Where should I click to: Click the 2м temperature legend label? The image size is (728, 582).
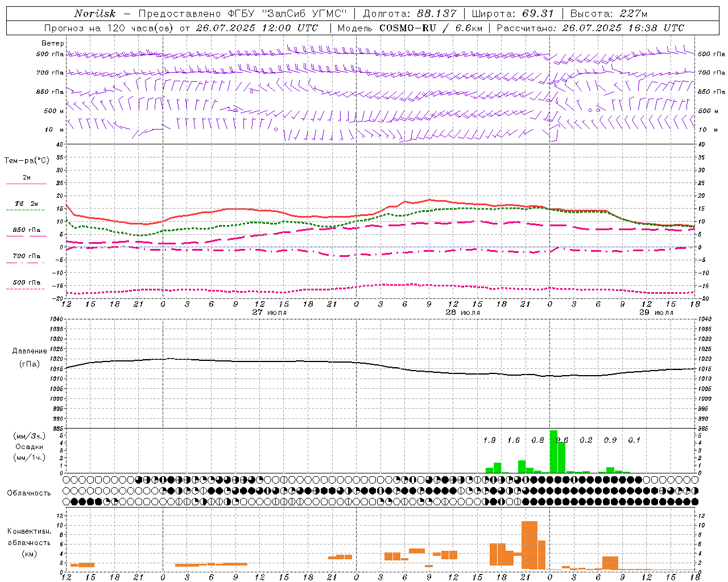tap(27, 177)
